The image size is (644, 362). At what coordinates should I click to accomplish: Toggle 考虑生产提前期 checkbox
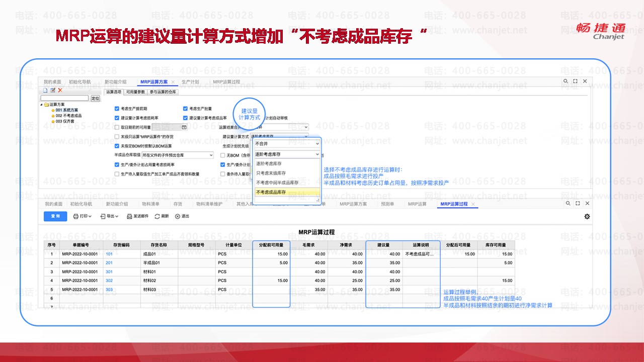tap(117, 109)
